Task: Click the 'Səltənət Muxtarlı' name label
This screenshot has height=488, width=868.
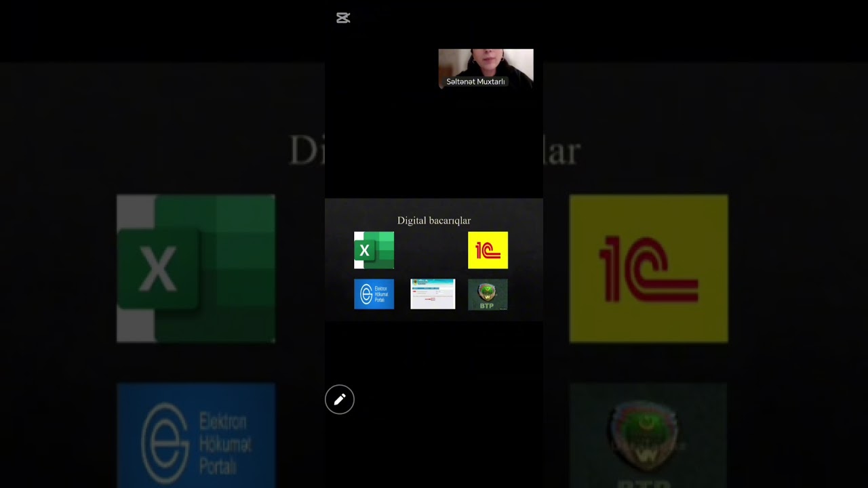Action: click(475, 81)
